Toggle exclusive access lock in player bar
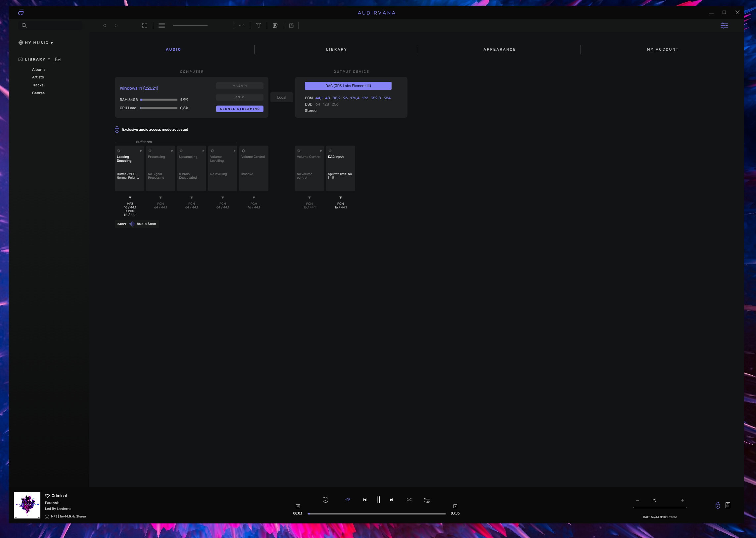The width and height of the screenshot is (756, 538). tap(718, 505)
